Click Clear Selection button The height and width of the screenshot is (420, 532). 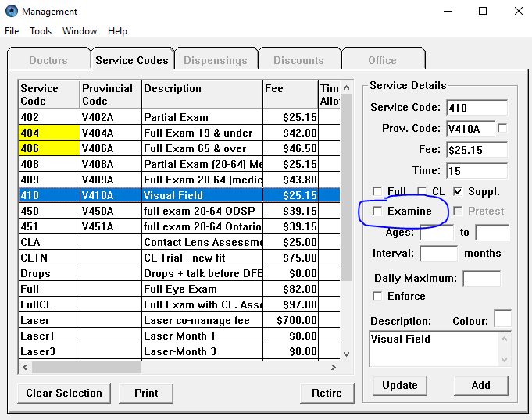click(x=64, y=393)
